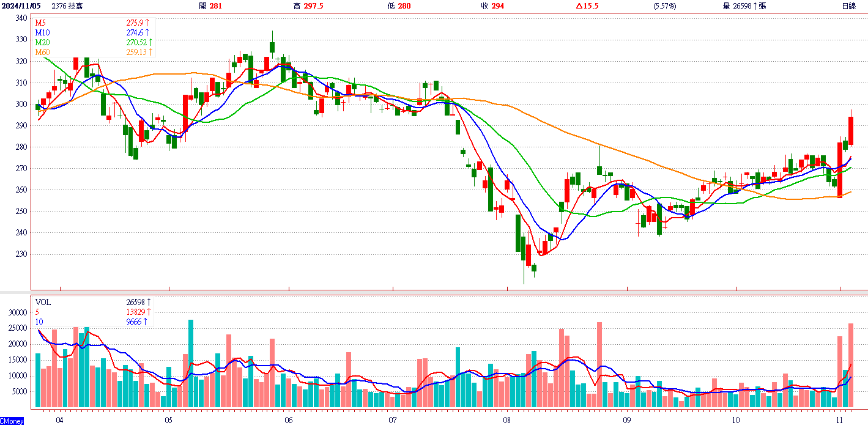Click the price change △15.5
Viewport: 868px width, 431px height.
(587, 6)
